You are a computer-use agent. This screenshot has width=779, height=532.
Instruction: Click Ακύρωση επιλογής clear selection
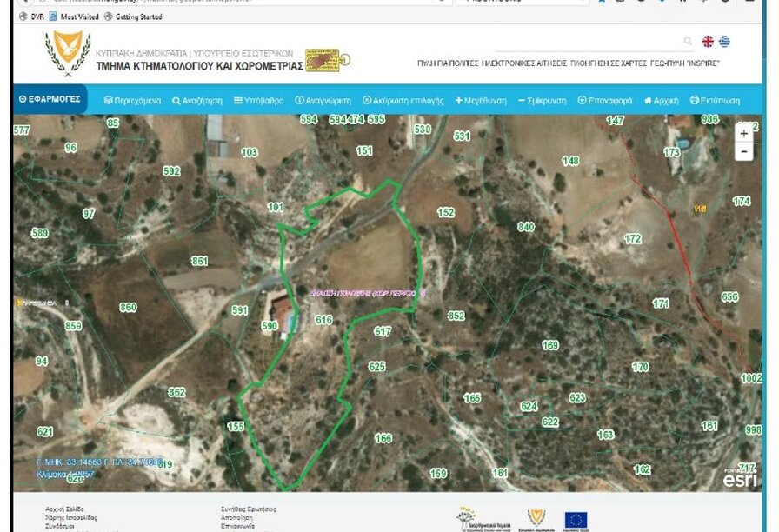[403, 100]
